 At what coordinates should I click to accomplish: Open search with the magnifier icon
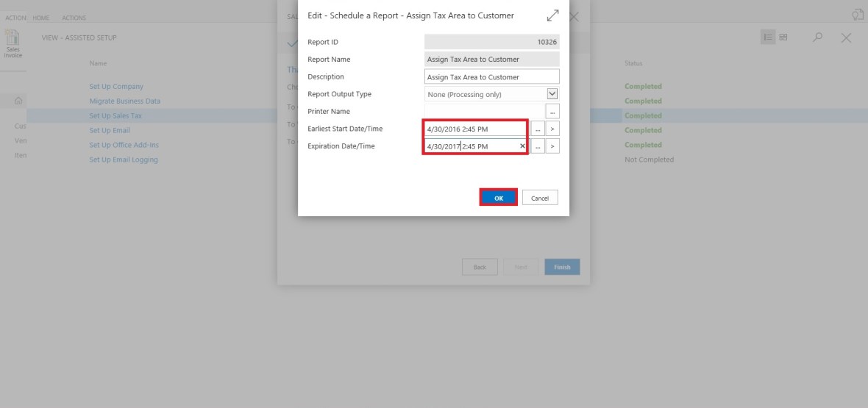click(817, 37)
